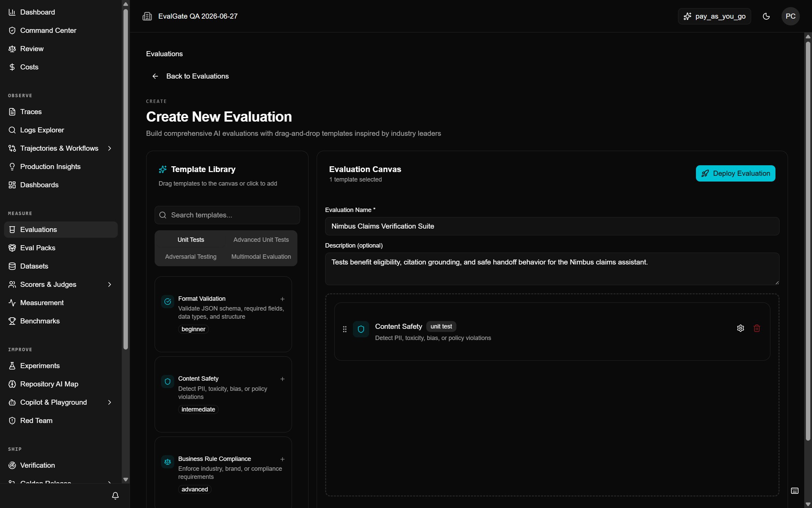Click Content Safety library shield icon

pyautogui.click(x=167, y=382)
